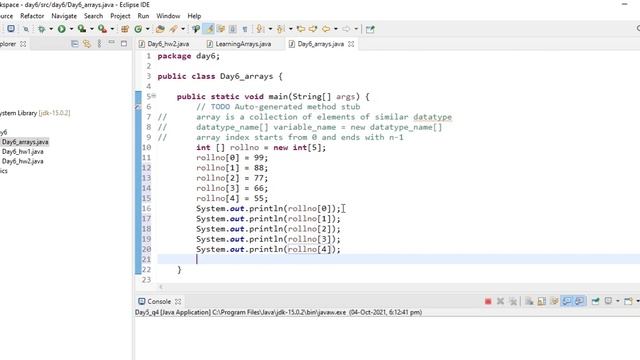Select JRE System Library jdk-15.0.2 node

(x=35, y=113)
